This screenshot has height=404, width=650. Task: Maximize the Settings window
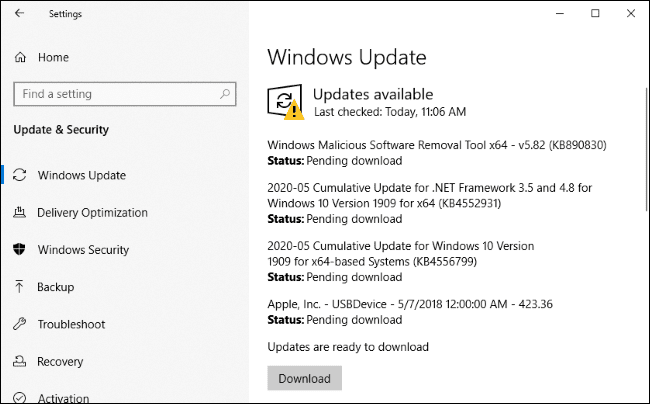tap(596, 14)
